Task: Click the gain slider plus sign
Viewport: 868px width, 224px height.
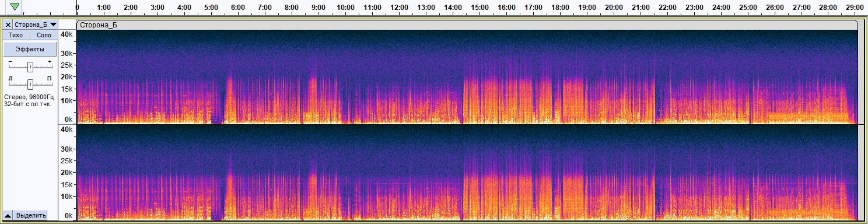Action: 50,61
